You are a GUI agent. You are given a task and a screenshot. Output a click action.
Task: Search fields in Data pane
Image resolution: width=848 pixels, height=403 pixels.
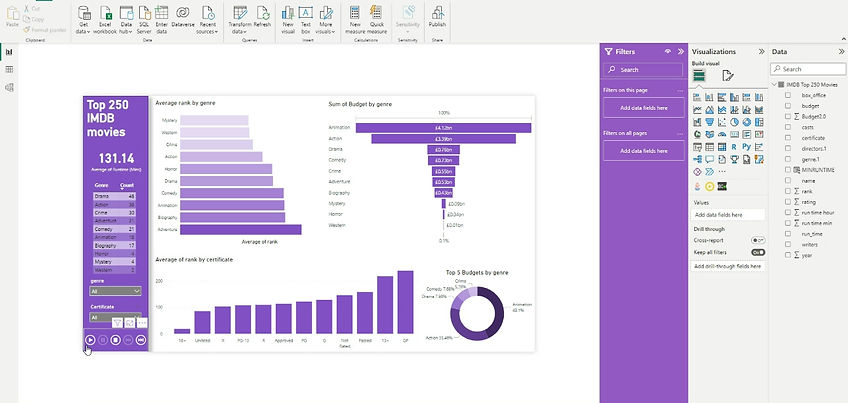808,69
